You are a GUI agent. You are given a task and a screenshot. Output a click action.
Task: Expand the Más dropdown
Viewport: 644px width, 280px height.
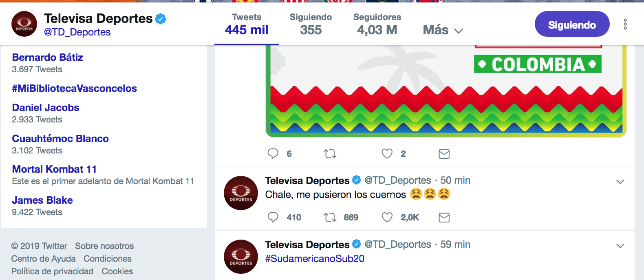point(443,30)
